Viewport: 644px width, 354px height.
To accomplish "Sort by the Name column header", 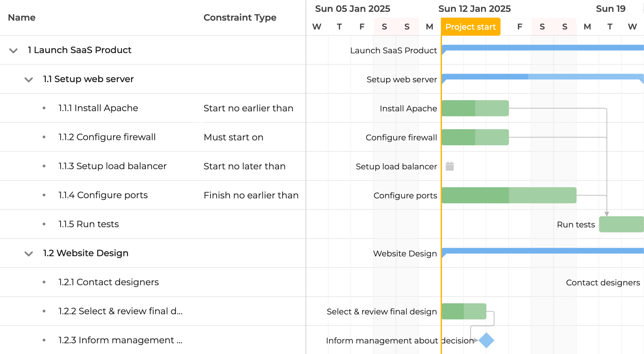I will 22,18.
